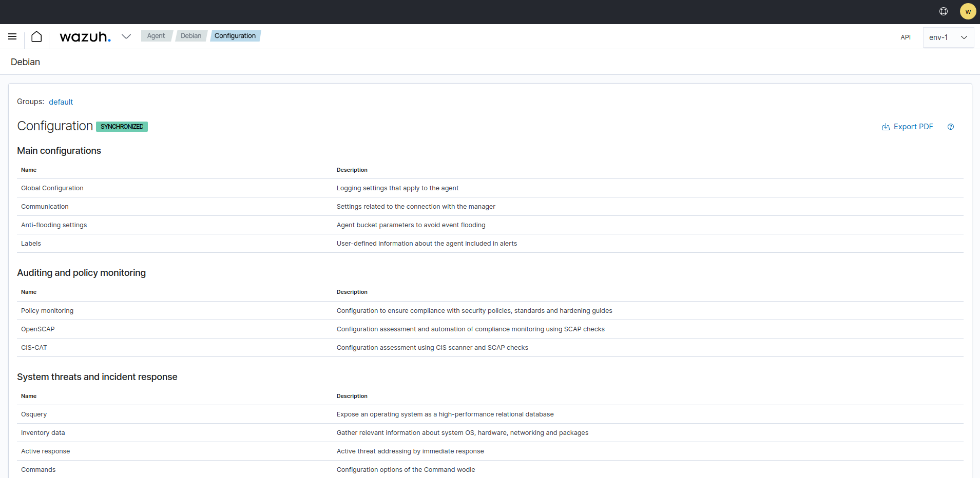Click System threats and incident response heading
The height and width of the screenshot is (478, 980).
[x=97, y=377]
